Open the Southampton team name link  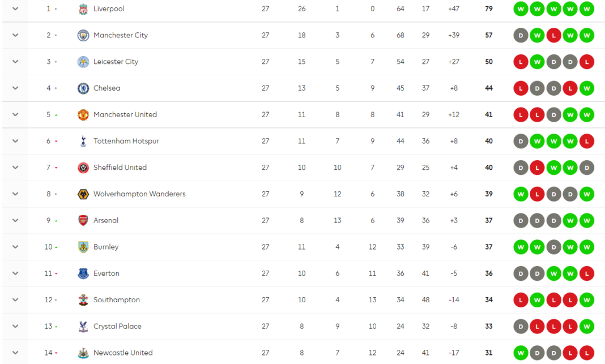(x=116, y=300)
